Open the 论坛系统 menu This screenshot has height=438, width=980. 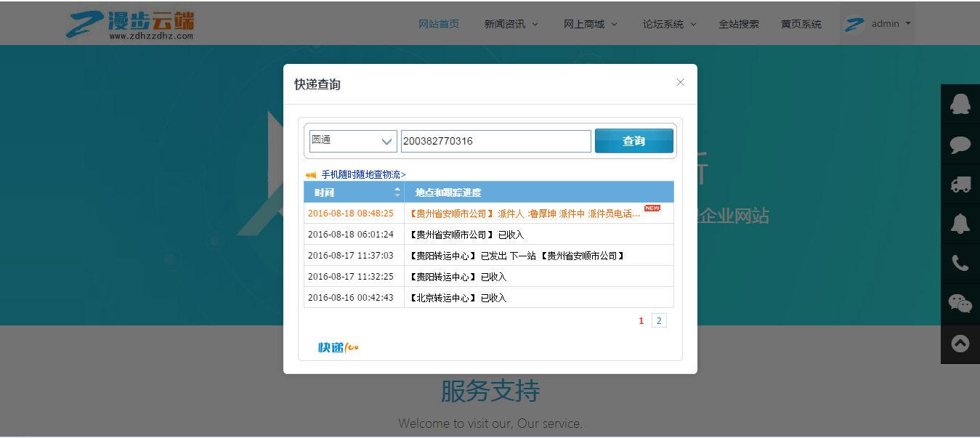pyautogui.click(x=669, y=24)
